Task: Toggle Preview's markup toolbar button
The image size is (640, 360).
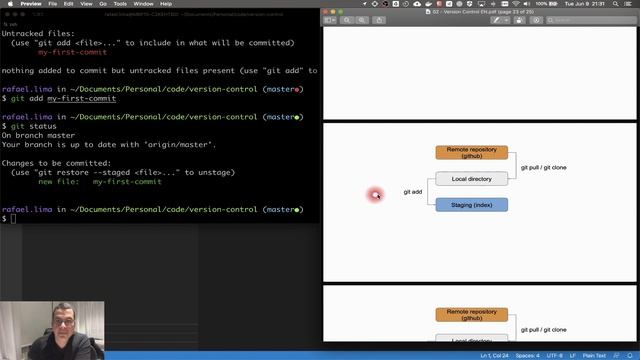Action: 536,20
